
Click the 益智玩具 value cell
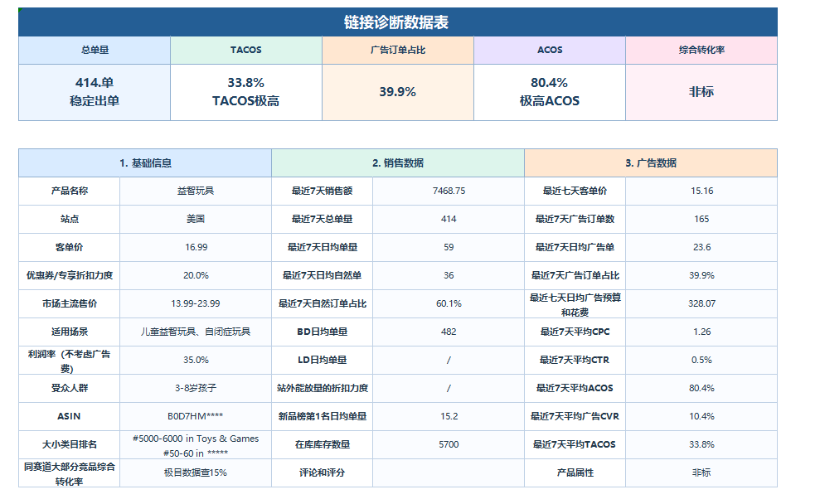pos(196,191)
